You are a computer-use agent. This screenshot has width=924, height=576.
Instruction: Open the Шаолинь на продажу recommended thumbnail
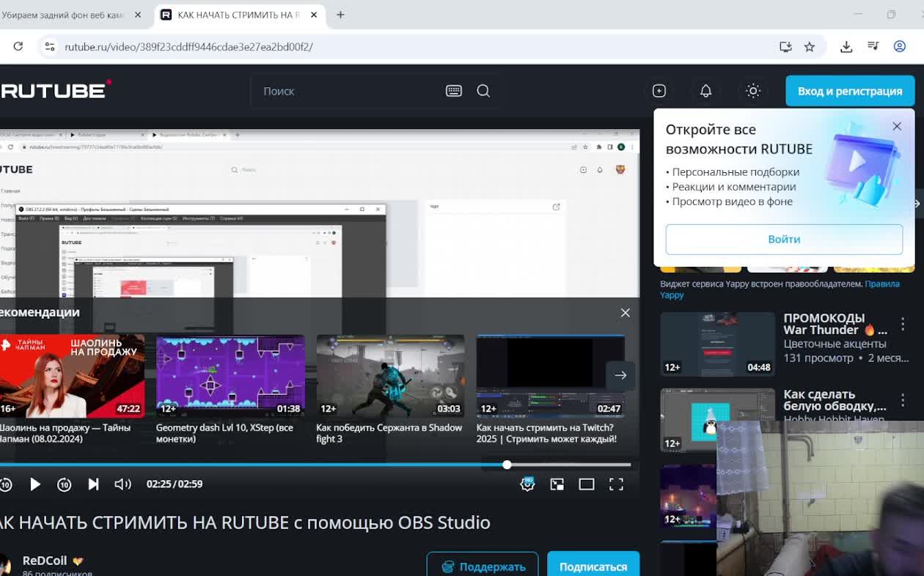(x=72, y=376)
